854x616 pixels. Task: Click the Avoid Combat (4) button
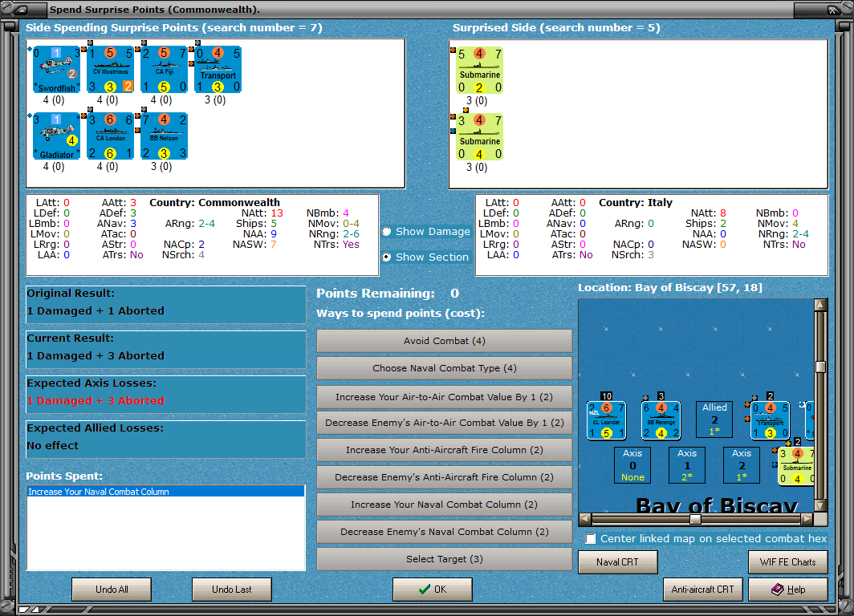pos(445,341)
